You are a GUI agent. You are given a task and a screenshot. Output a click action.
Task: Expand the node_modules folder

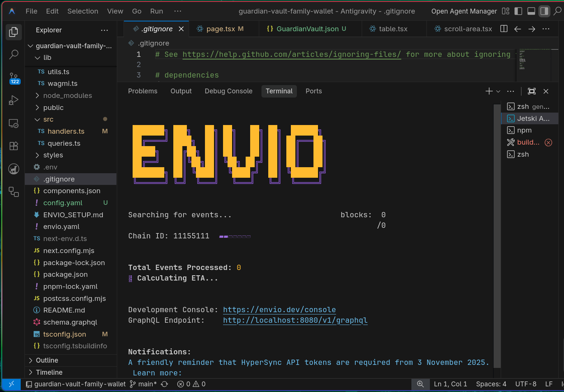pyautogui.click(x=67, y=96)
